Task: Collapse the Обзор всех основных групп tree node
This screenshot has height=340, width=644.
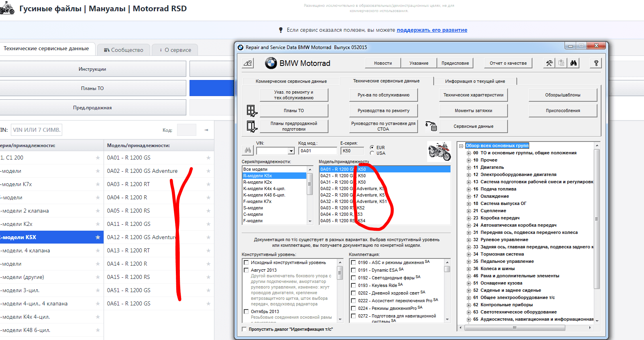Action: click(x=461, y=146)
